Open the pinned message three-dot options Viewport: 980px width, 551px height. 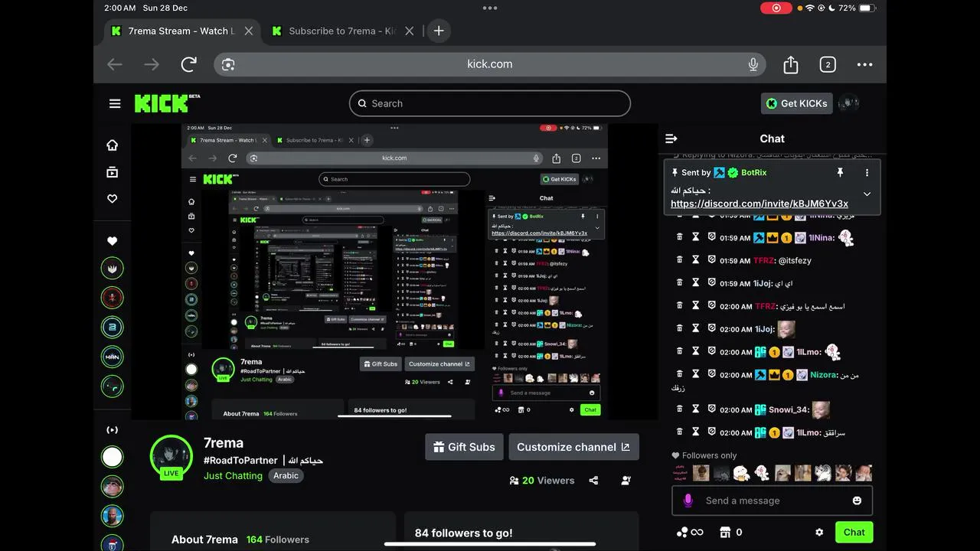click(x=867, y=173)
